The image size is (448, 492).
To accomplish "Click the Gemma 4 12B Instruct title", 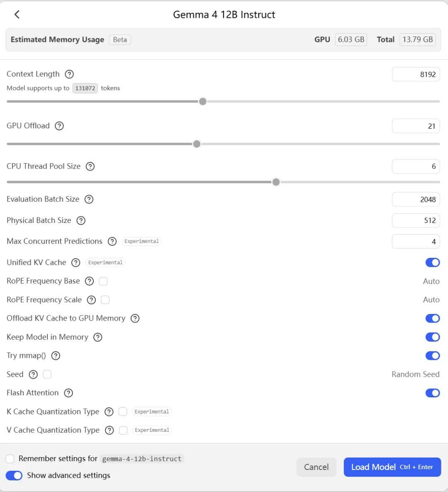I will [x=224, y=15].
